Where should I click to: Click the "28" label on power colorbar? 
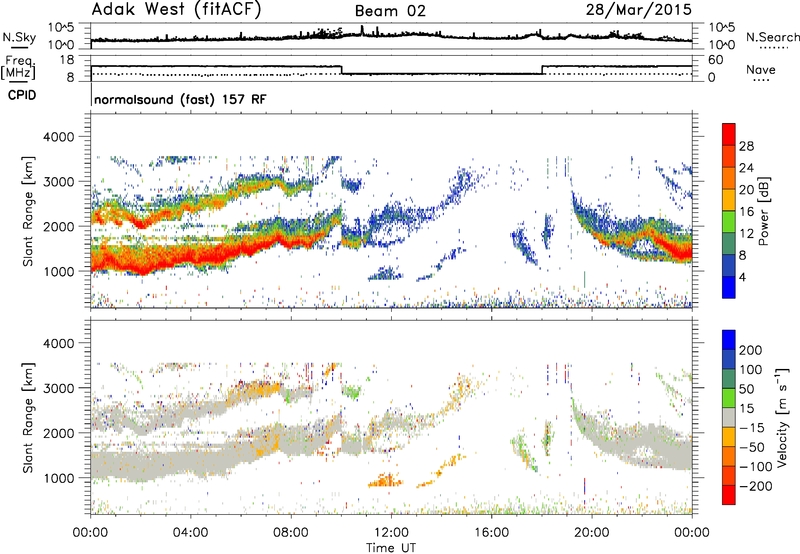[x=746, y=146]
